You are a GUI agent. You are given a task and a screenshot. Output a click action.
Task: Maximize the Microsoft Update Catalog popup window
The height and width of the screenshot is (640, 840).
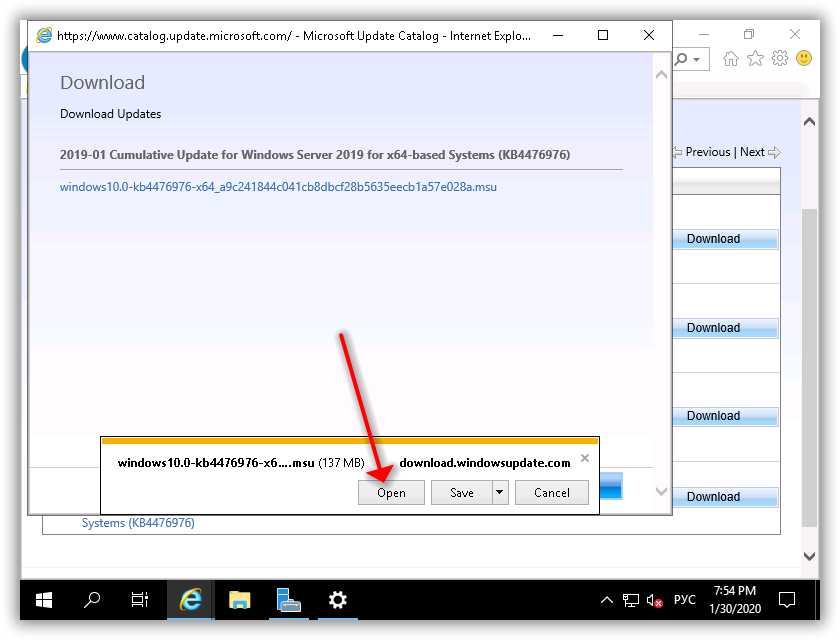603,35
